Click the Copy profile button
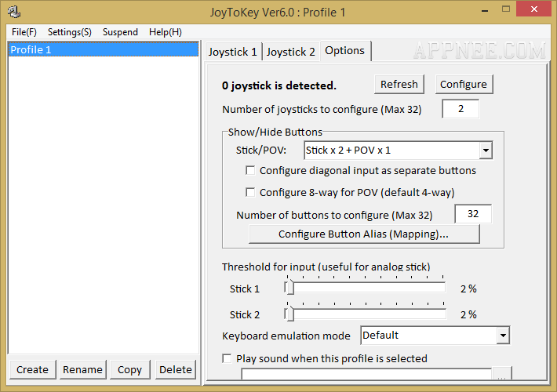 click(129, 369)
